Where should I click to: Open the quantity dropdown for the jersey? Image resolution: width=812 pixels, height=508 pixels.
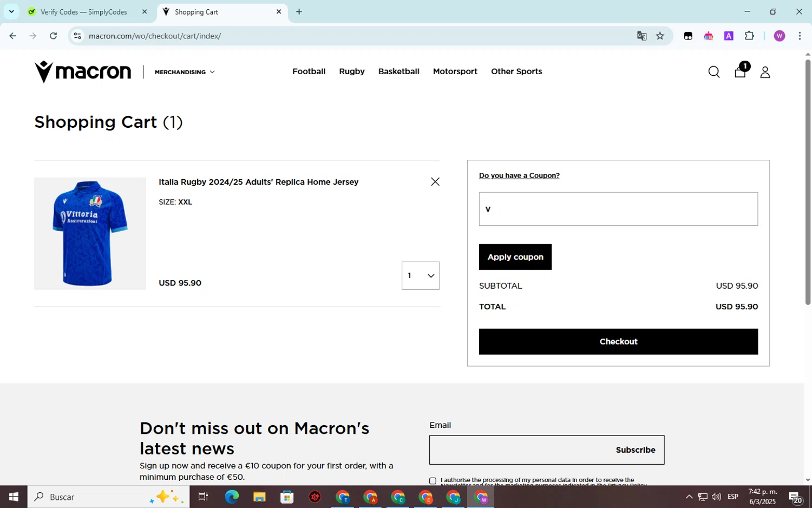tap(421, 276)
